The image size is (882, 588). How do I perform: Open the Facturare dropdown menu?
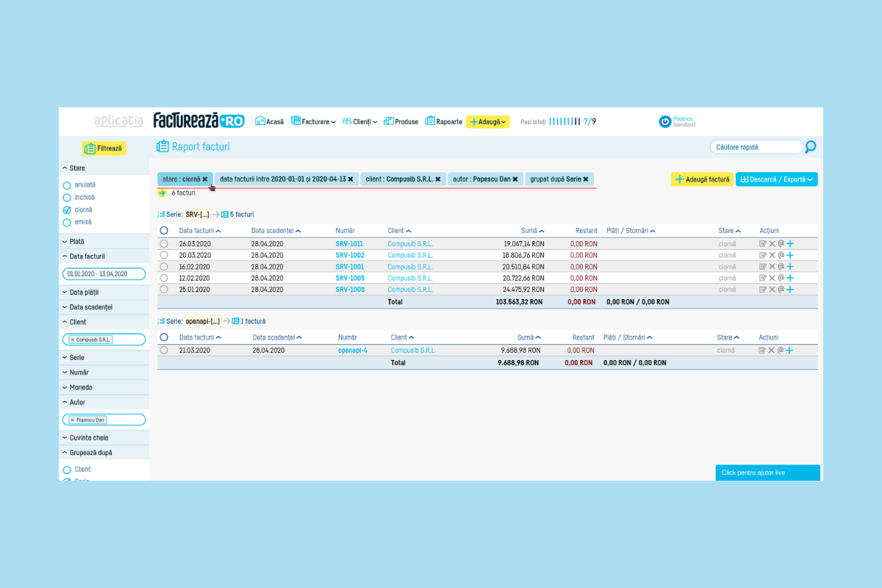point(313,121)
